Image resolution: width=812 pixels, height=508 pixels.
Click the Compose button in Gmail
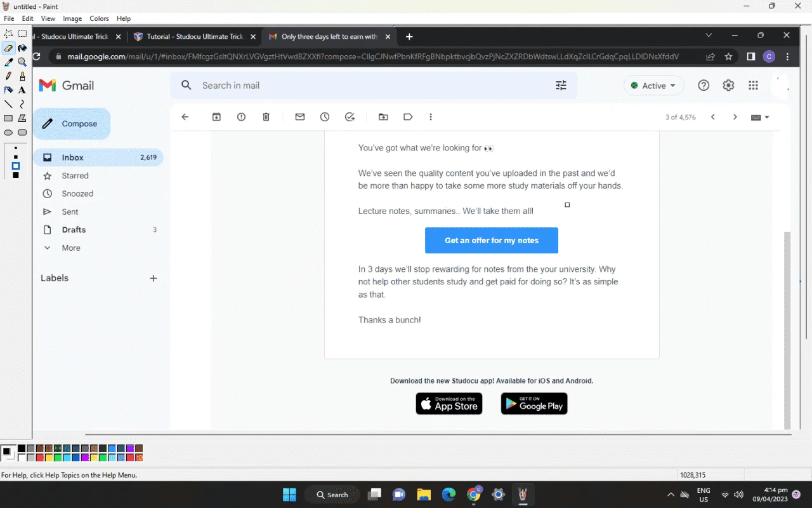pyautogui.click(x=72, y=124)
